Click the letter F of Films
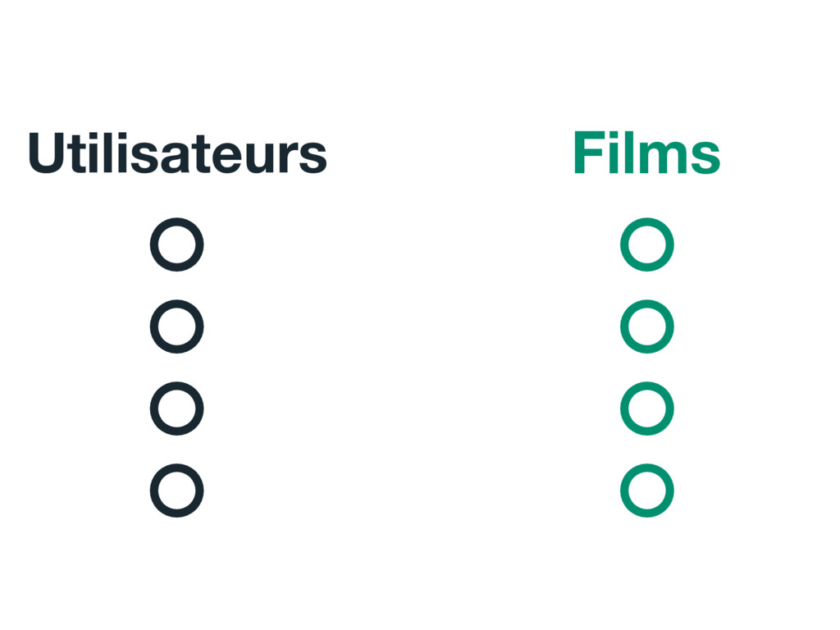 click(x=588, y=152)
